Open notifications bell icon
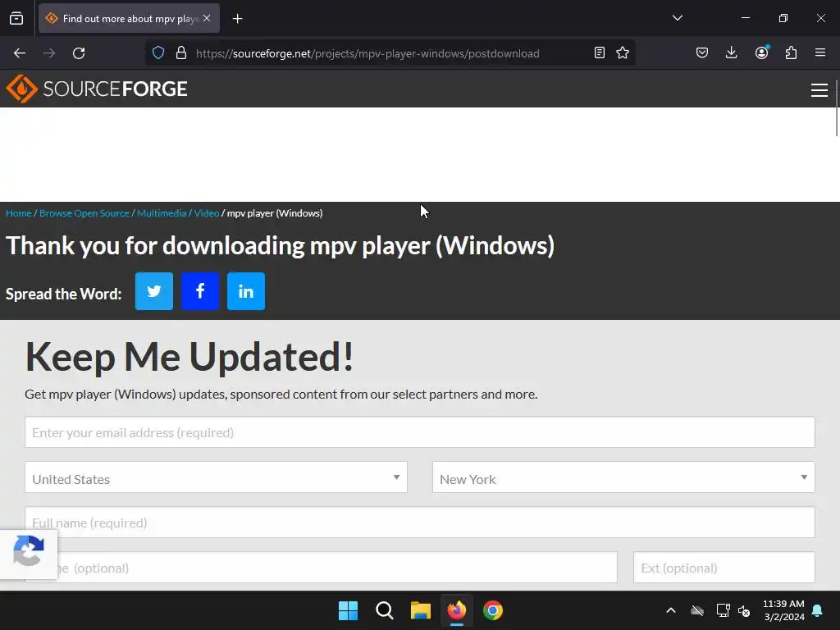This screenshot has height=630, width=840. 818,610
